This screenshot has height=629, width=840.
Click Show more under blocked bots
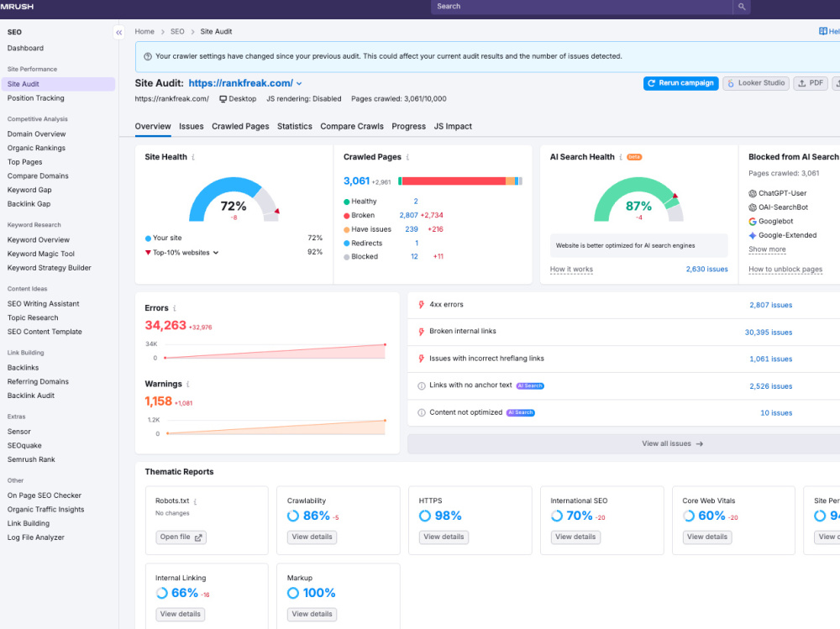(767, 249)
